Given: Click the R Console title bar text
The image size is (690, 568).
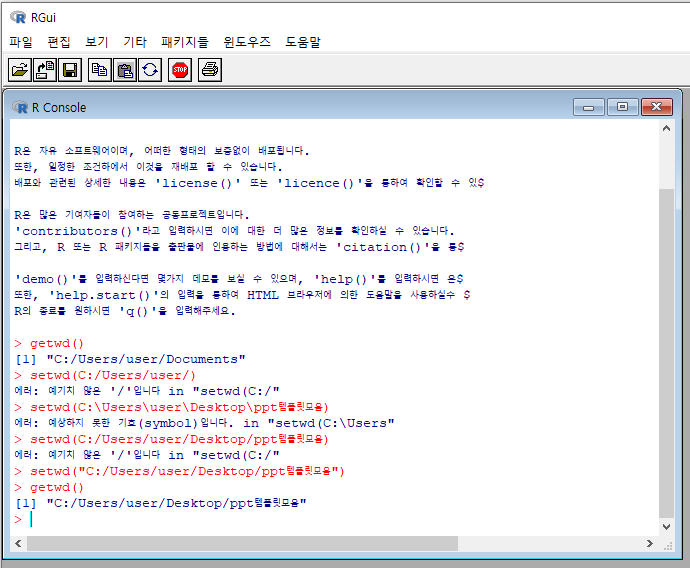Looking at the screenshot, I should coord(59,107).
